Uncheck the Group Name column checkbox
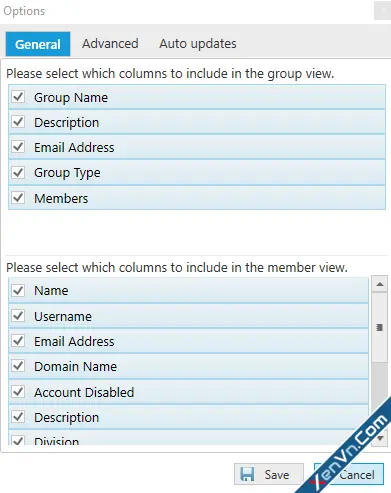Screen dimensions: 391x493 pos(18,97)
